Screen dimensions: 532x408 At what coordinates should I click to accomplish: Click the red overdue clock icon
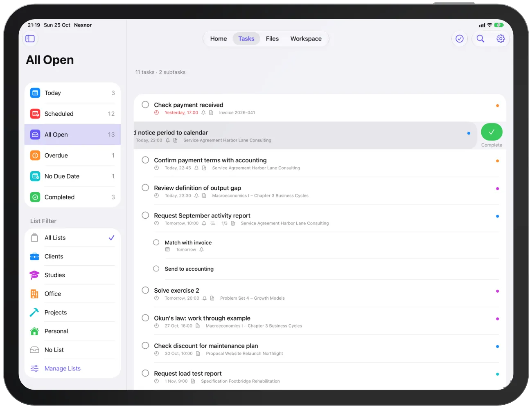coord(156,112)
